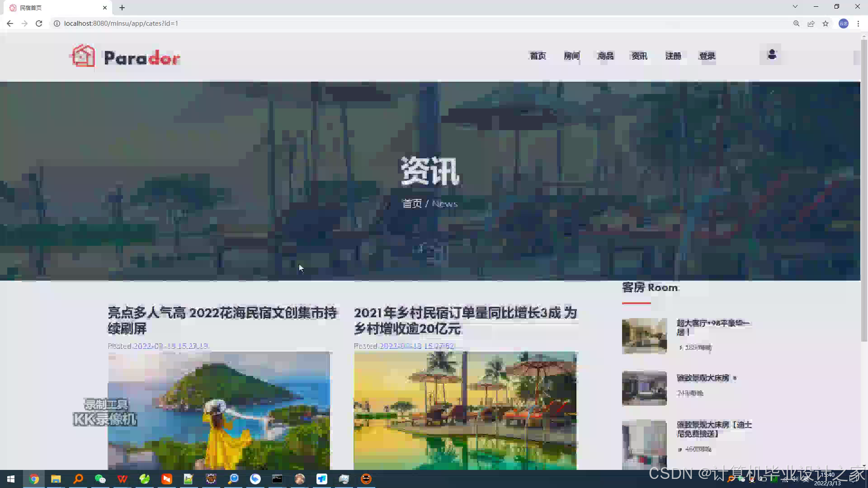The width and height of the screenshot is (868, 488).
Task: Open the 超大客厅 room thumbnail
Action: 644,336
